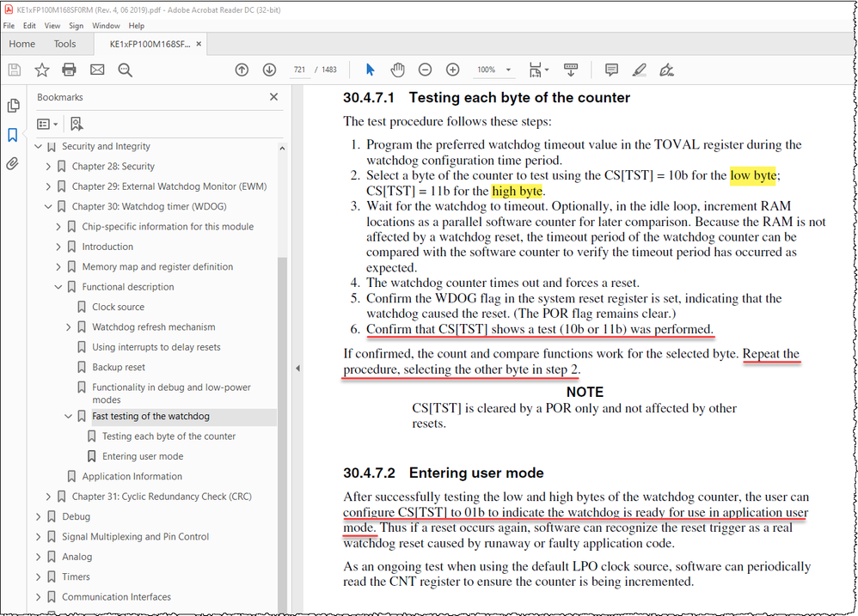Jump to Using interrupts to delay resets
This screenshot has height=616, width=858.
point(156,347)
